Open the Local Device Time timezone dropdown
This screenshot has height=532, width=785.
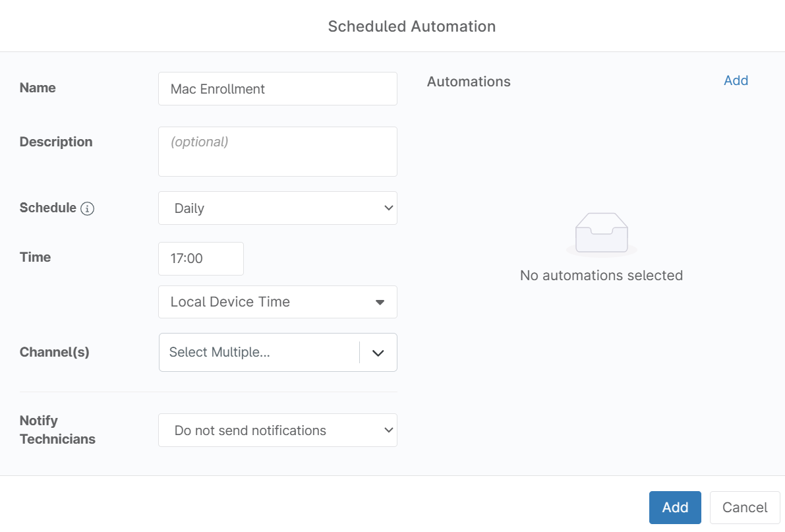278,302
